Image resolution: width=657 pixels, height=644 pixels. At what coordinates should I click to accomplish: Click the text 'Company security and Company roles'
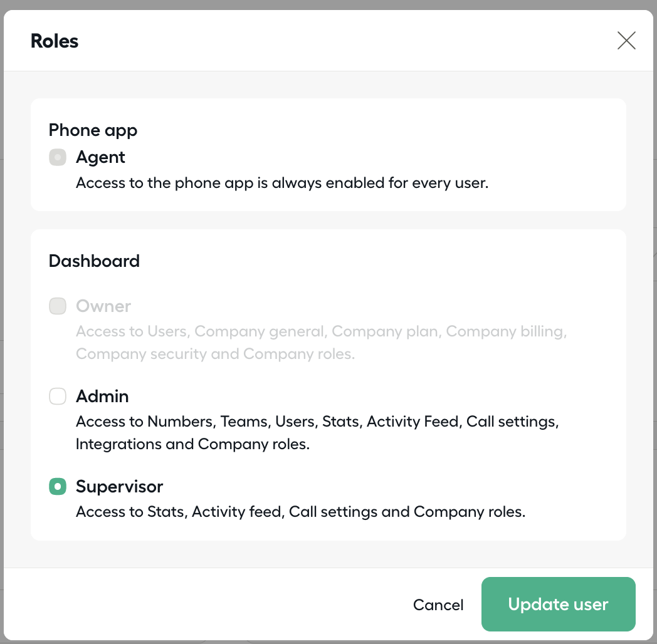coord(215,354)
